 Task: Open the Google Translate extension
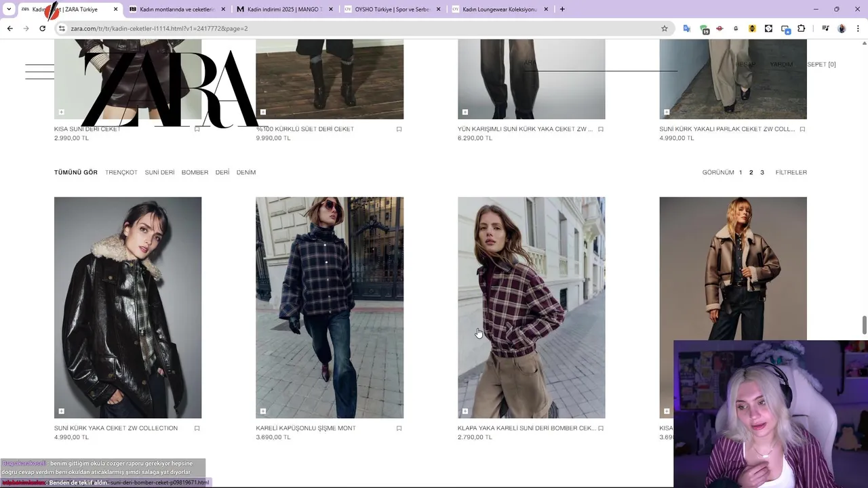[687, 28]
